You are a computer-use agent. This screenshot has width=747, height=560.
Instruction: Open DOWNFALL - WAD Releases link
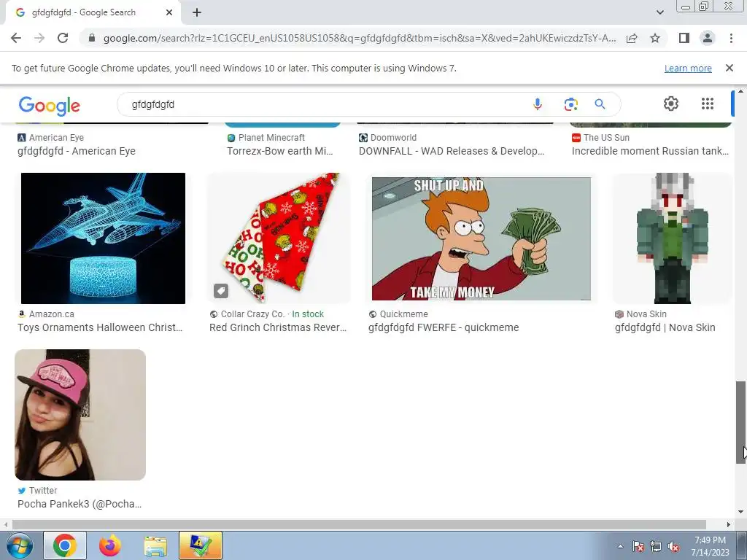[x=451, y=151]
